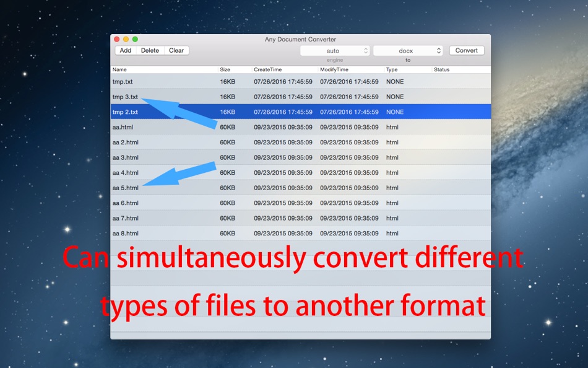Click modify time of tmp 2.txt
The height and width of the screenshot is (368, 588).
point(349,112)
